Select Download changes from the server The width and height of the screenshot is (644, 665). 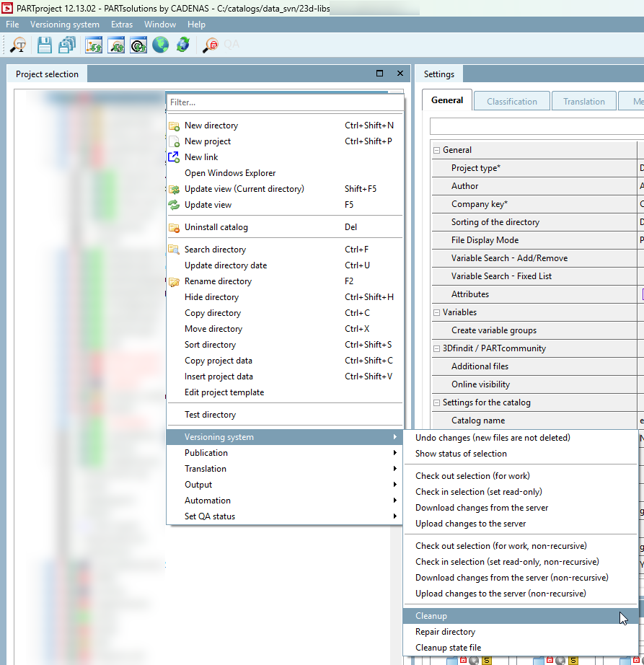coord(521,508)
